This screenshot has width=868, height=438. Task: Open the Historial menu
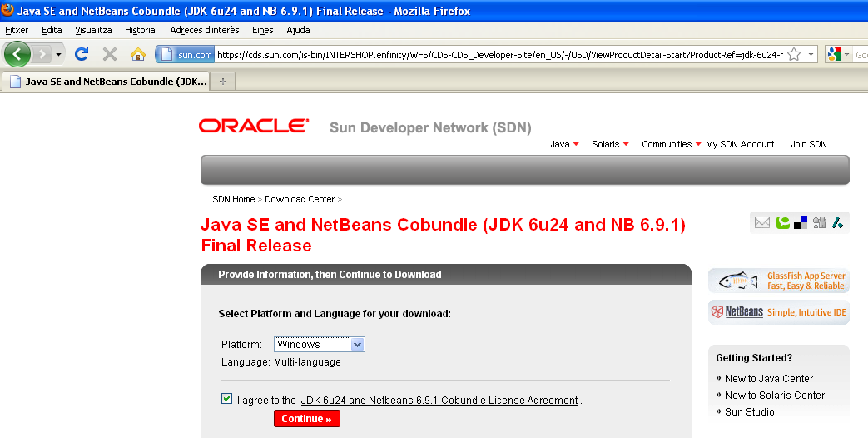pyautogui.click(x=141, y=30)
